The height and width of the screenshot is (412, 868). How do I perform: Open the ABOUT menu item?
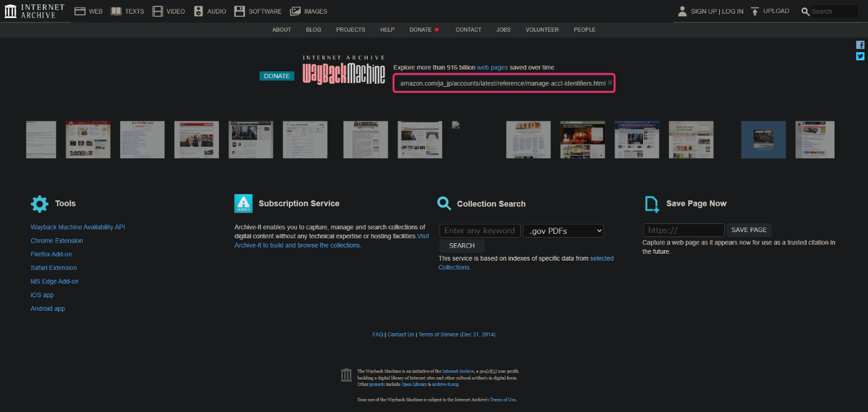point(281,30)
